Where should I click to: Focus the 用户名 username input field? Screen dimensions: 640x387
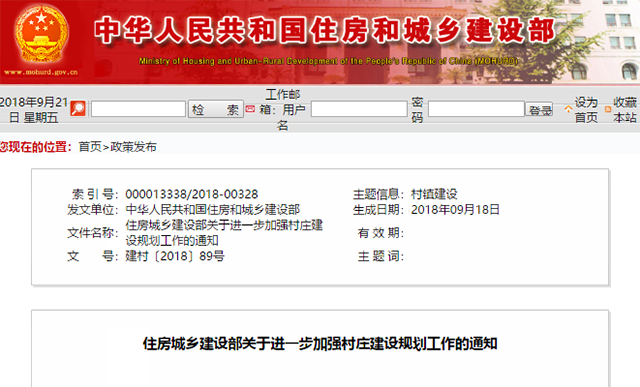click(x=359, y=109)
